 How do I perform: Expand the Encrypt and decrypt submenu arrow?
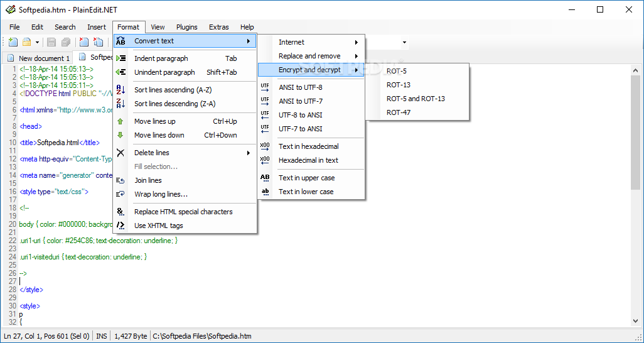point(357,70)
